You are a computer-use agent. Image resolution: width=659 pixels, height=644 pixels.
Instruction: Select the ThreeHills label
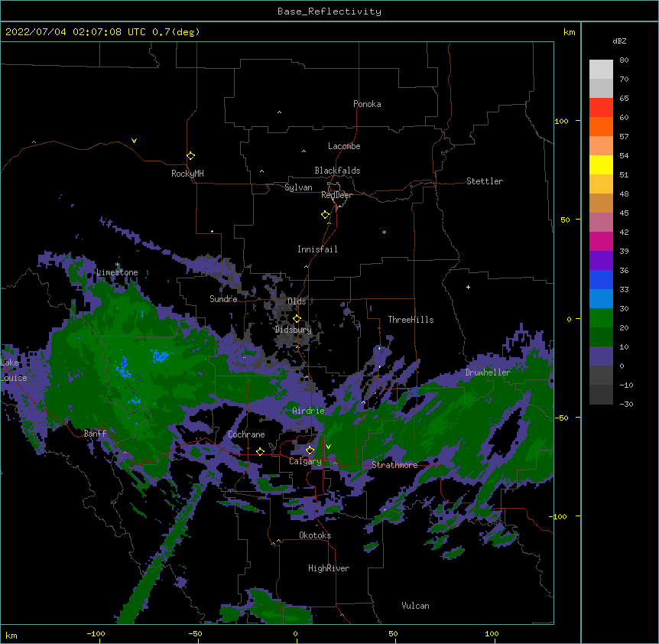click(411, 320)
